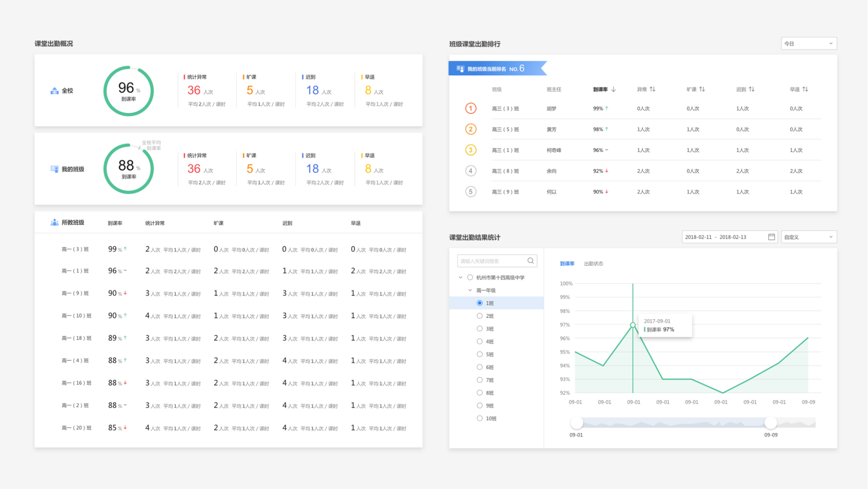The height and width of the screenshot is (489, 868).
Task: Click the ranking banner icon beside 我的班级当前排名
Action: click(460, 69)
